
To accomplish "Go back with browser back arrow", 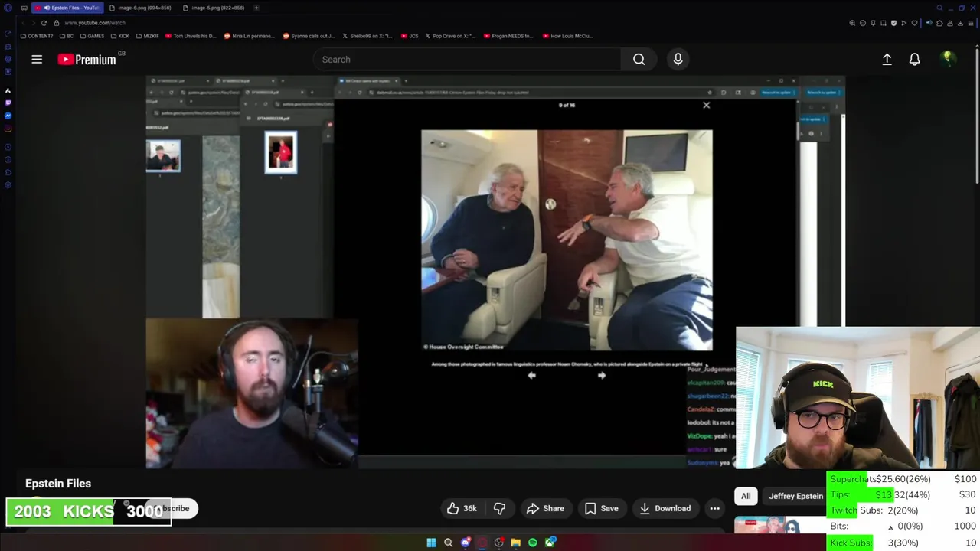I will pos(23,23).
